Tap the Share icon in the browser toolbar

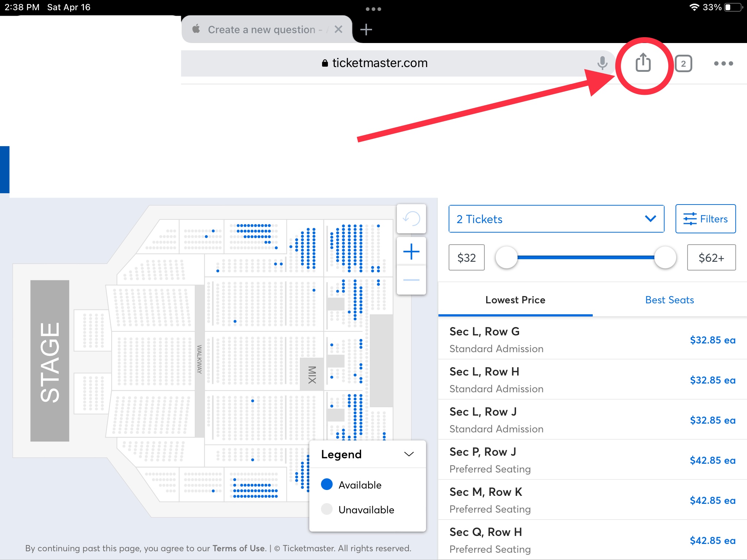(643, 63)
